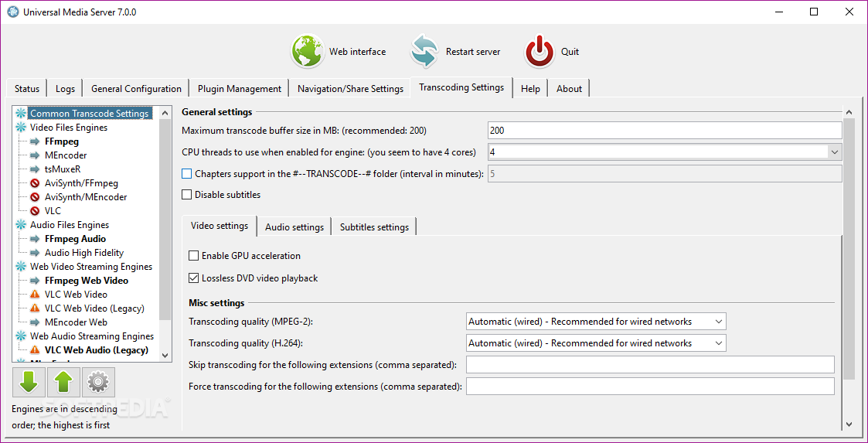Open the Logs tab

pyautogui.click(x=66, y=89)
